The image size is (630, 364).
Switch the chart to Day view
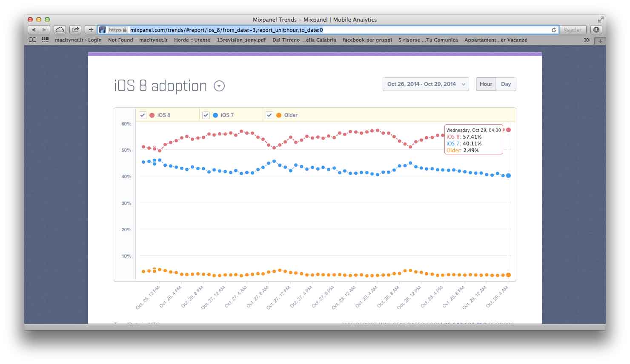coord(506,84)
